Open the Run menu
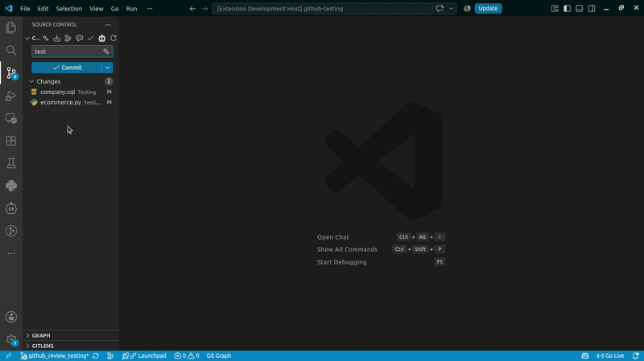This screenshot has width=644, height=361. (x=131, y=9)
